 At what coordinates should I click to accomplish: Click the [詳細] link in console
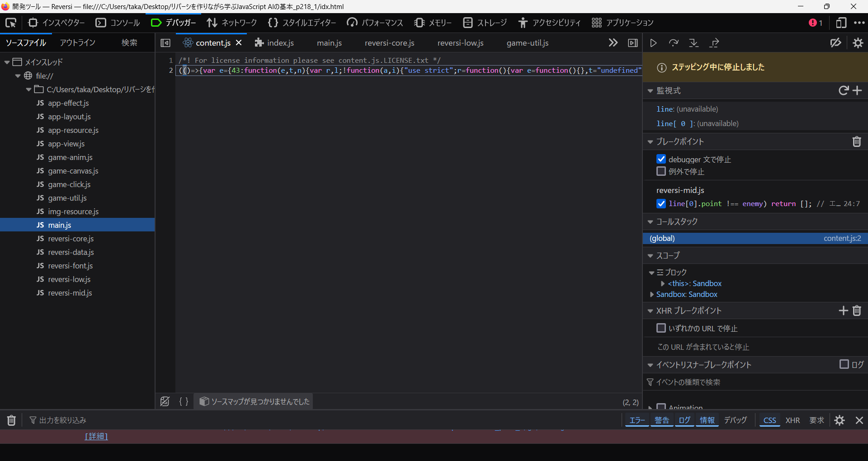point(96,436)
